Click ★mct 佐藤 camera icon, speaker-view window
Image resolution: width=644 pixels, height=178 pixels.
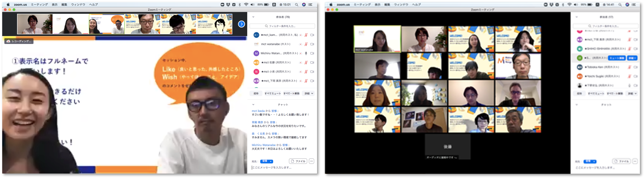click(x=312, y=63)
